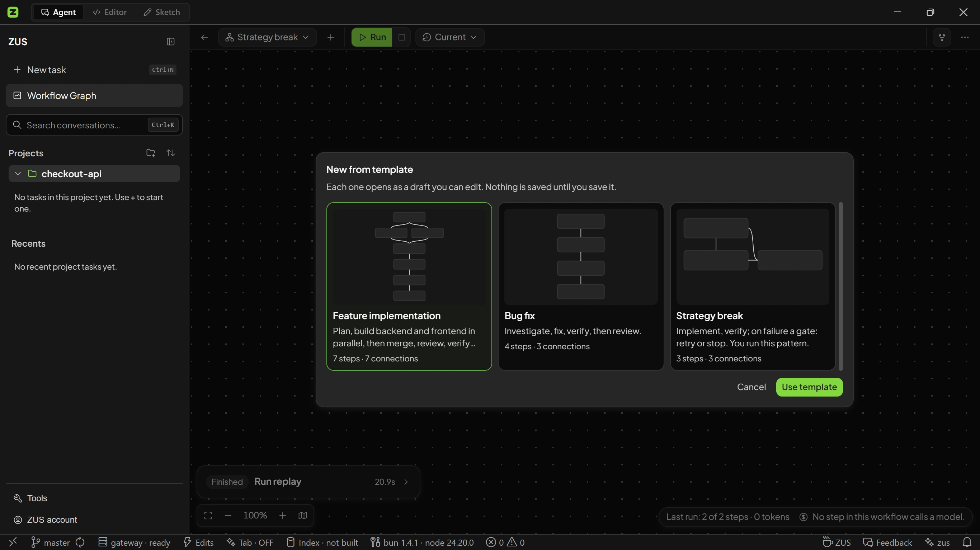Stop the run with square button

pyautogui.click(x=401, y=37)
